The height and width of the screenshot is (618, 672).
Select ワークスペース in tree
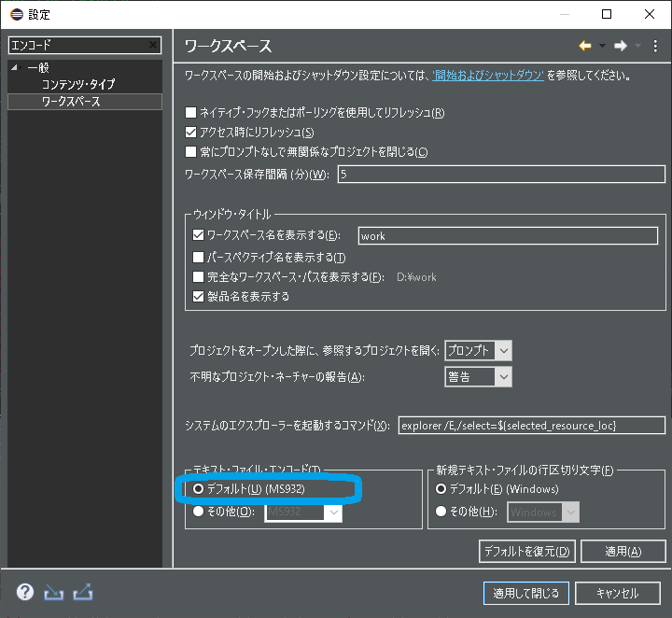click(85, 102)
